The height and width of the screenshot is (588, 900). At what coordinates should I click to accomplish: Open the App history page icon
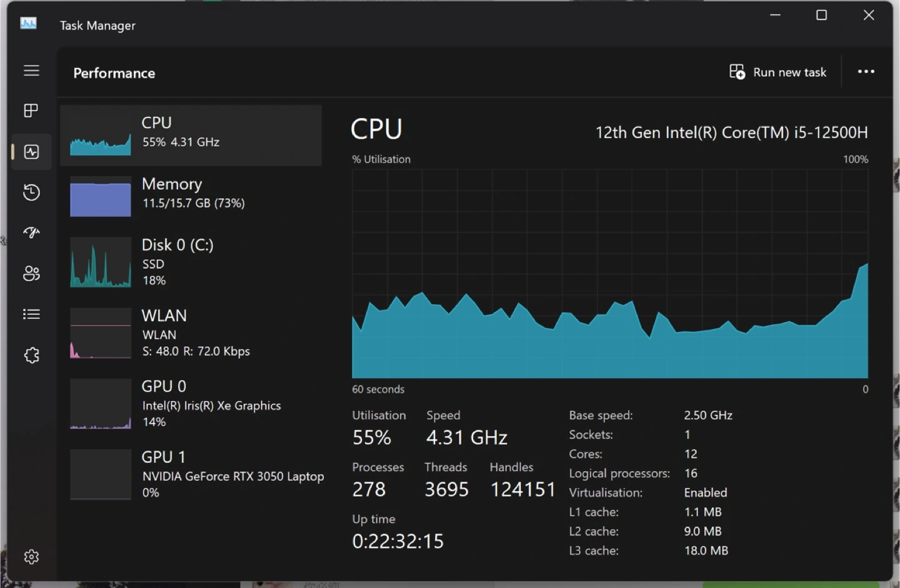(31, 192)
